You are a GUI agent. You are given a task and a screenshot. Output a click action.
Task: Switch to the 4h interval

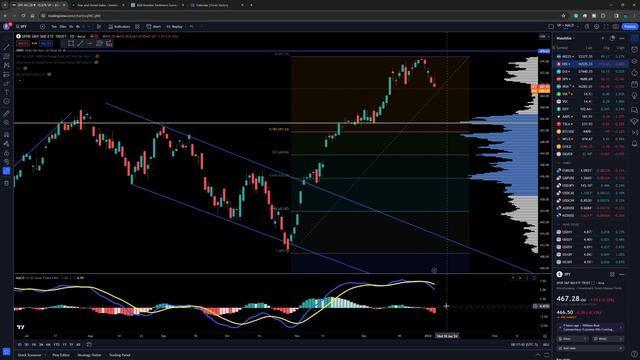78,27
